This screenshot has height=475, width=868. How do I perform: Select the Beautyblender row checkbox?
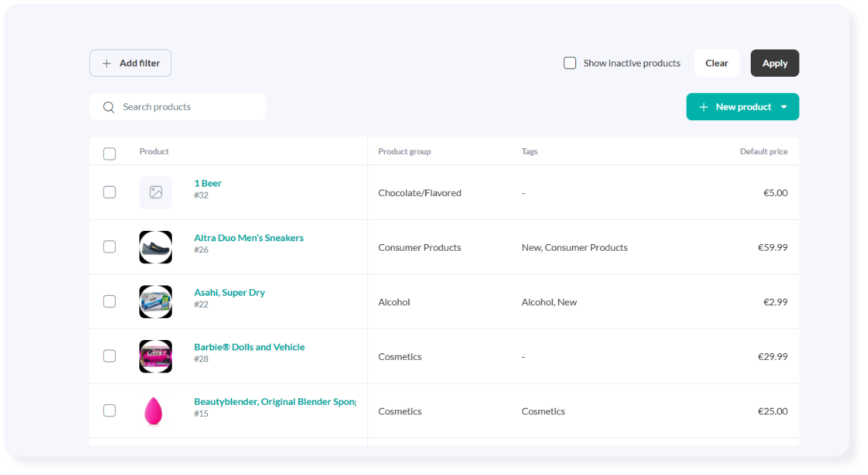click(110, 410)
